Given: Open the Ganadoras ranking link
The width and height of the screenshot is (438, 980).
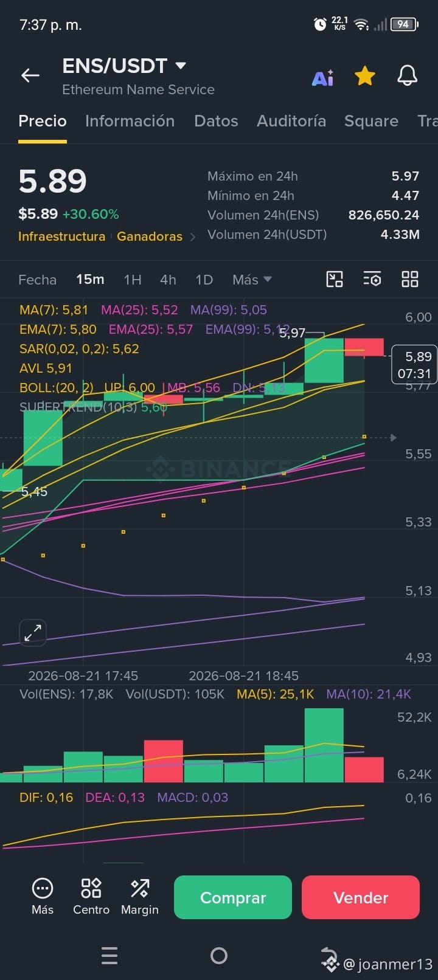Looking at the screenshot, I should pyautogui.click(x=150, y=236).
